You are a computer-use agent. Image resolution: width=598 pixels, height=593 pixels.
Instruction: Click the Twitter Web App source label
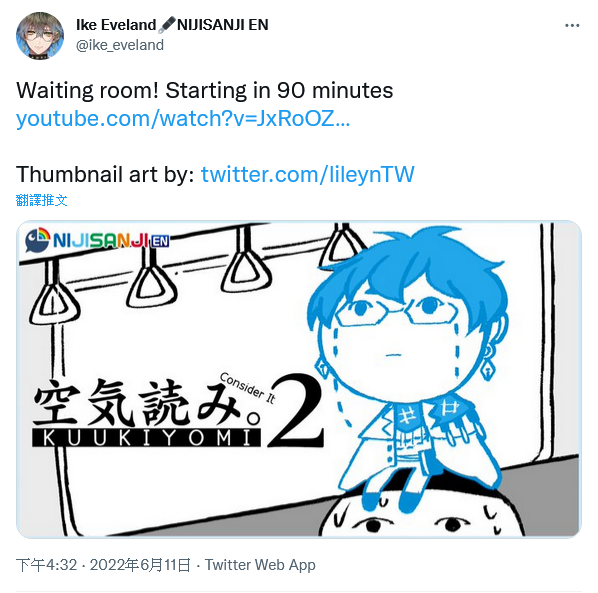tap(260, 565)
